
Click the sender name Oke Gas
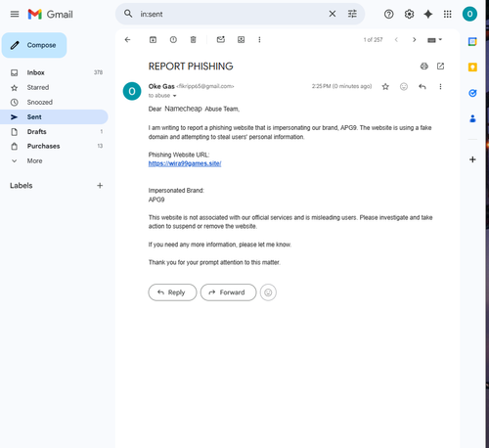click(161, 86)
